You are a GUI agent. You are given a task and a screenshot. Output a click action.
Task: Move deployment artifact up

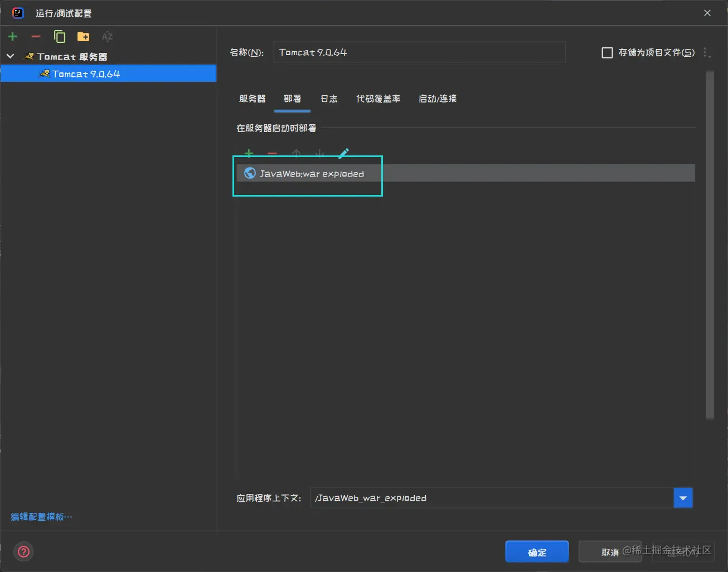(x=296, y=153)
